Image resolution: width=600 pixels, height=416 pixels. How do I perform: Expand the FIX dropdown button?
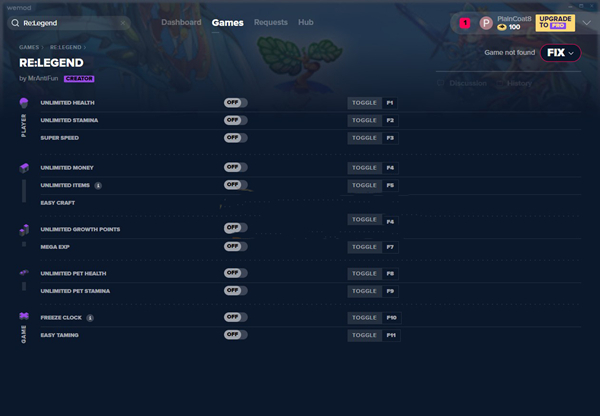point(559,53)
